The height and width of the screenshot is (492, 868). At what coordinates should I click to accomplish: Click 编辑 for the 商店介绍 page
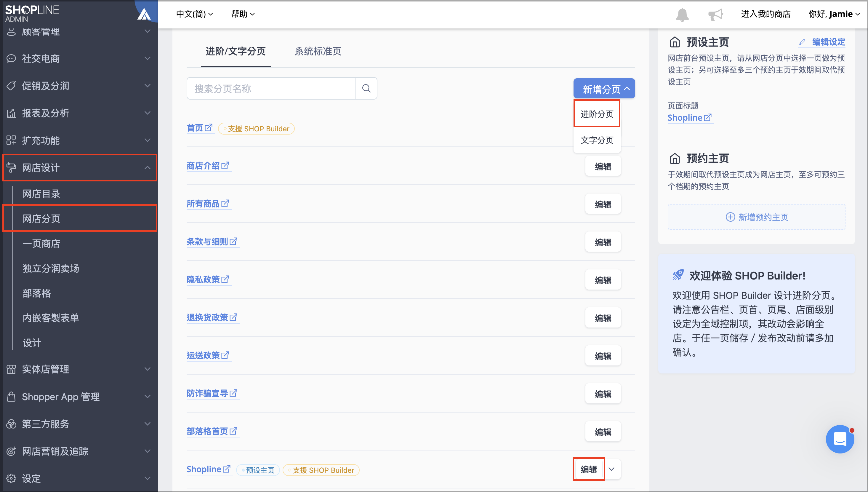coord(603,166)
